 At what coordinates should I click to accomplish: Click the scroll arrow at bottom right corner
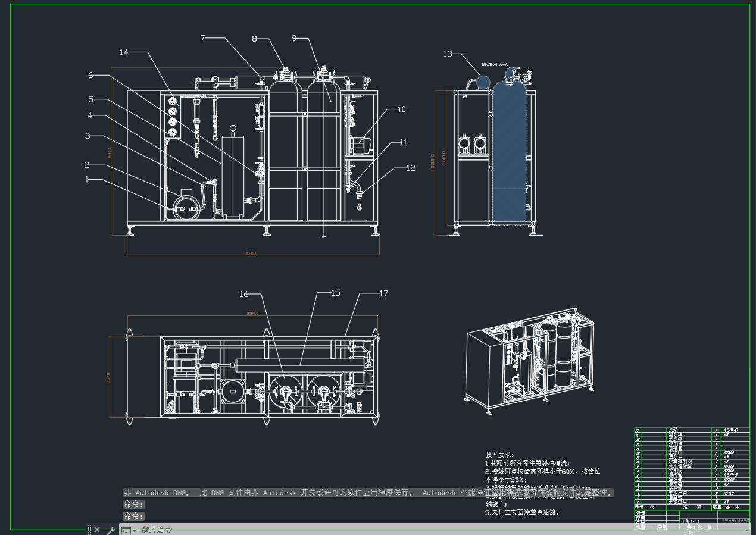tap(746, 529)
